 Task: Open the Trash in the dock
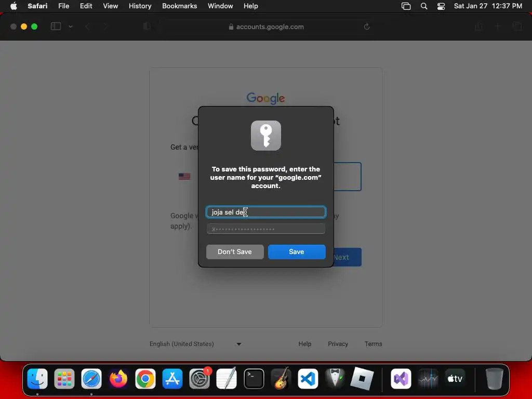[x=495, y=378]
